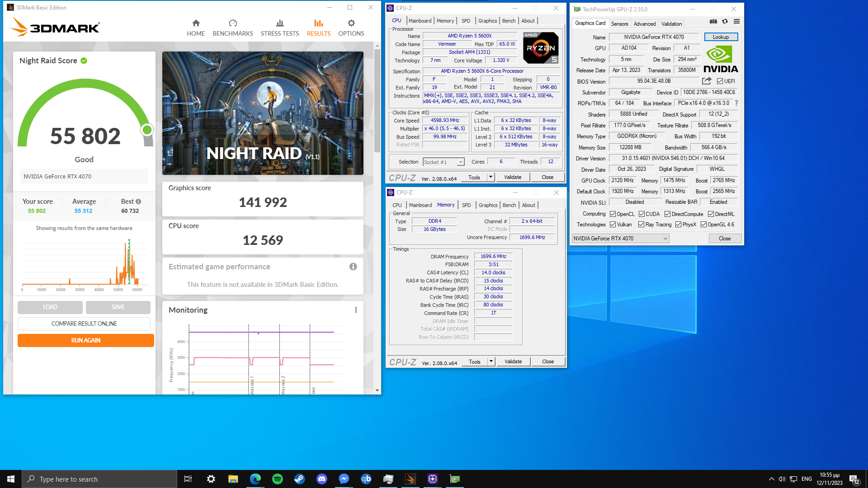Screen dimensions: 868x488
Task: Toggle Vulkan checkbox in GPU-Z
Action: (x=613, y=225)
